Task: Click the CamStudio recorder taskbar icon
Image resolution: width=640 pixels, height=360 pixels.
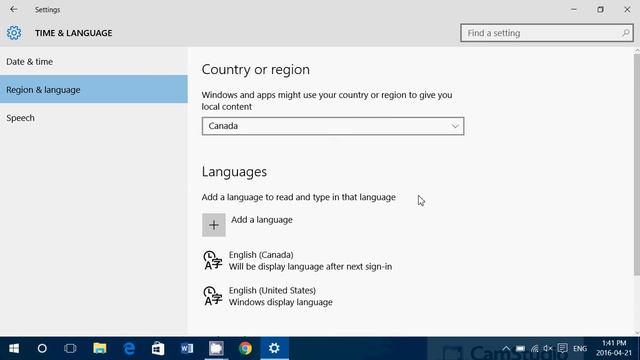Action: click(x=216, y=348)
